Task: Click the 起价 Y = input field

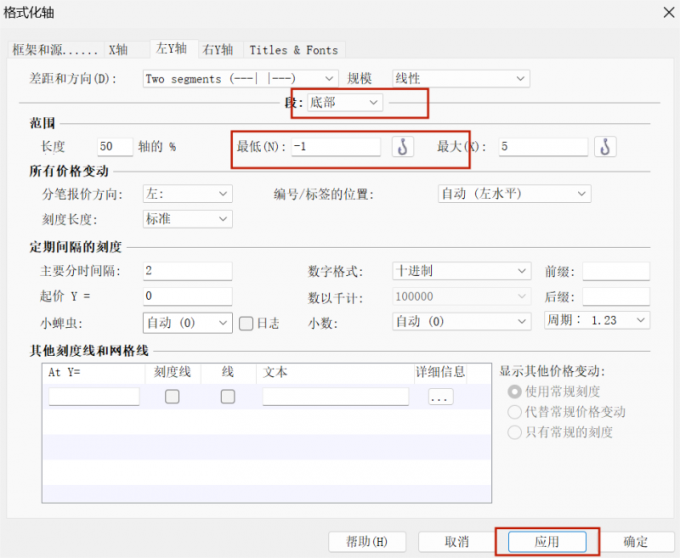Action: point(187,296)
